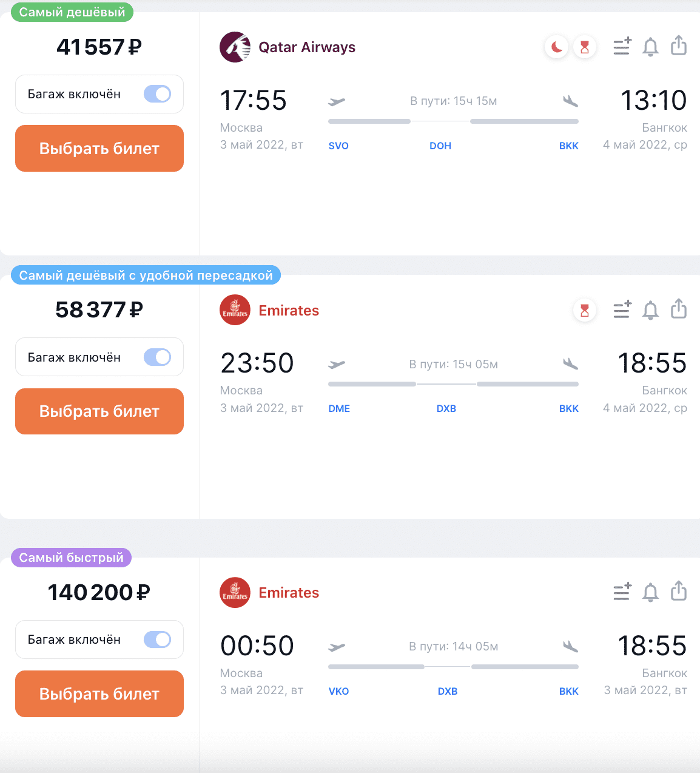Choose the 58 377 ₽ Emirates ticket
Image resolution: width=700 pixels, height=773 pixels.
[99, 411]
